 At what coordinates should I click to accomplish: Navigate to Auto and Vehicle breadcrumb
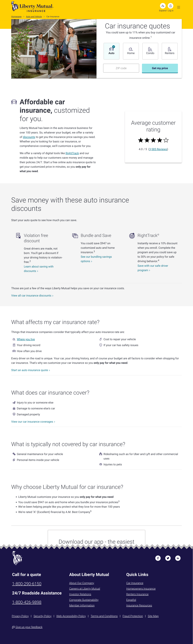point(34,16)
